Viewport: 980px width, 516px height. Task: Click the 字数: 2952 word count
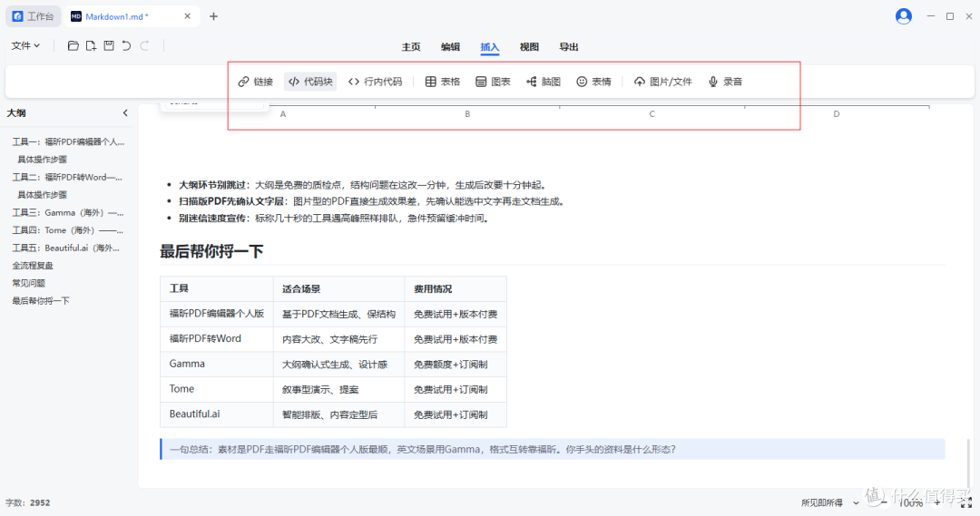click(x=27, y=503)
